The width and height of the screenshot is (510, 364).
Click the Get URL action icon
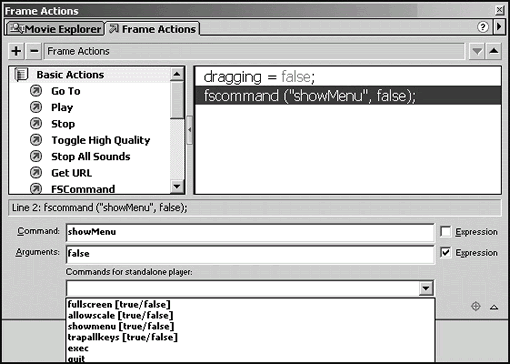36,172
